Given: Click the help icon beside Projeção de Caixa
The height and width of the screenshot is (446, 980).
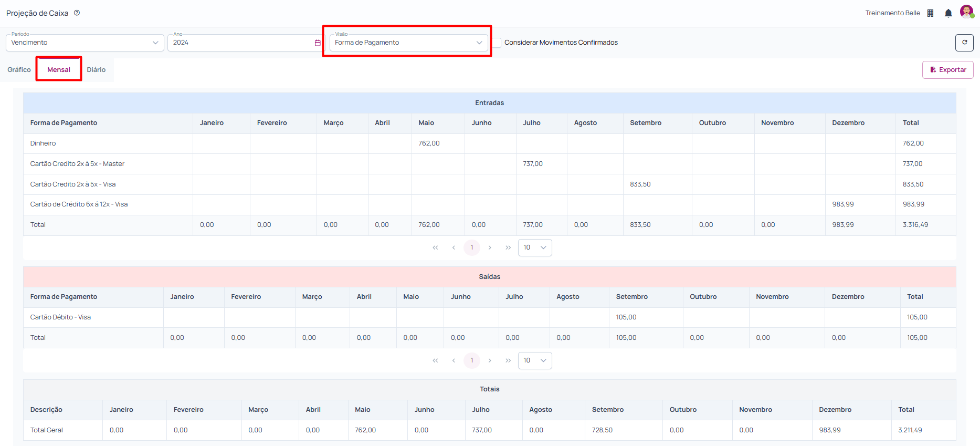Looking at the screenshot, I should click(77, 13).
